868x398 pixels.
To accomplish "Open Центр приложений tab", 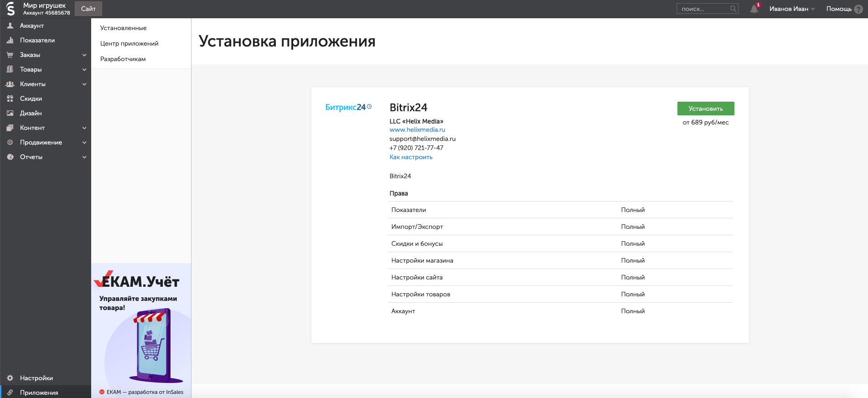I will pyautogui.click(x=129, y=43).
